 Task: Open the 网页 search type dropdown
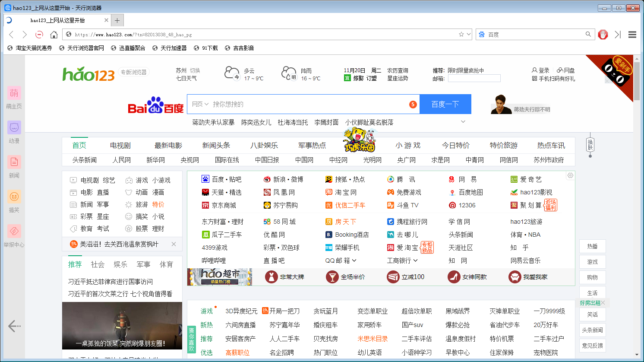[200, 104]
